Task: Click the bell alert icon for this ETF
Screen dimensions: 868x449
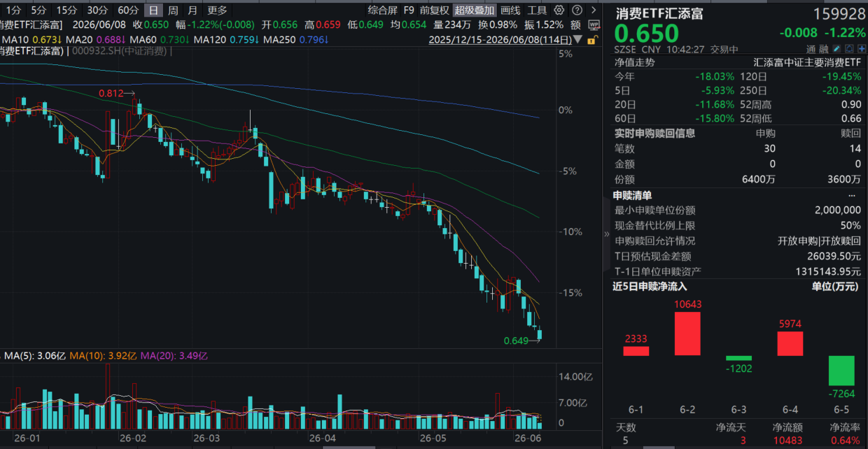Action: pyautogui.click(x=849, y=49)
